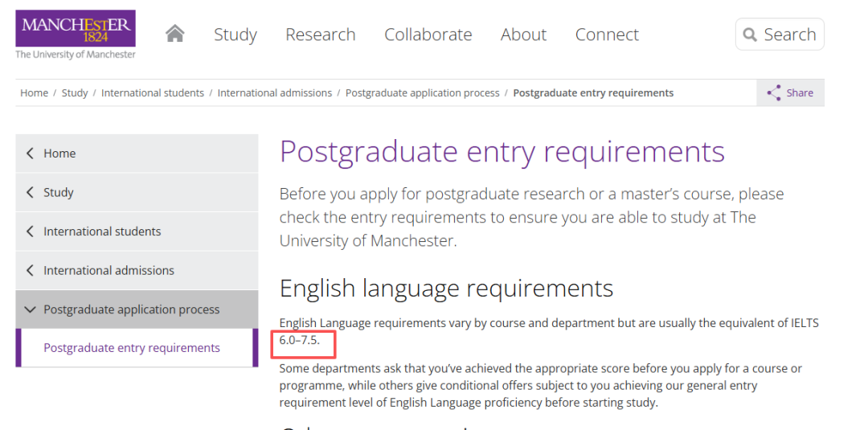Click the magnifying glass search icon

pos(751,35)
